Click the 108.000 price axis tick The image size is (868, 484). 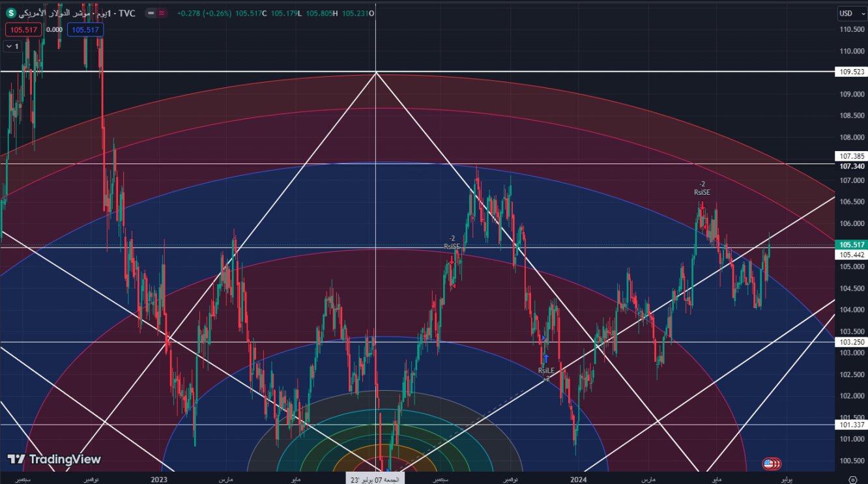(852, 137)
